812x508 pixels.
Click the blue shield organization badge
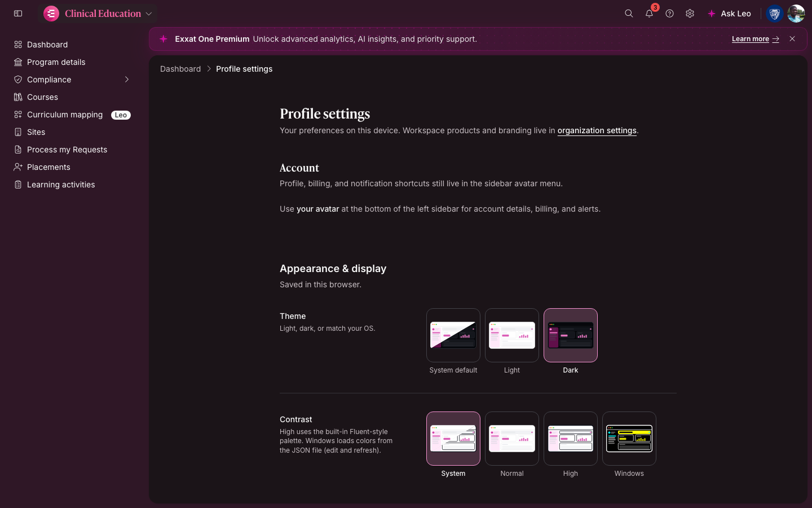pyautogui.click(x=775, y=14)
